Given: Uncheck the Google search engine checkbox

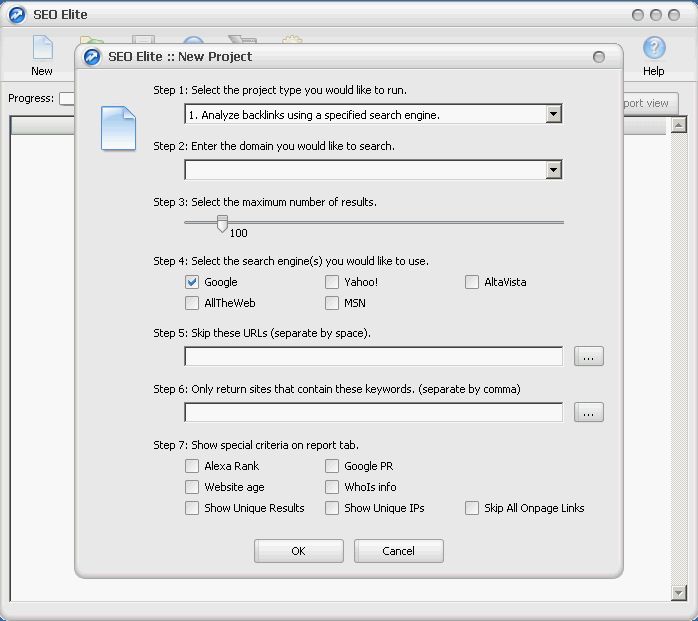Looking at the screenshot, I should 192,282.
